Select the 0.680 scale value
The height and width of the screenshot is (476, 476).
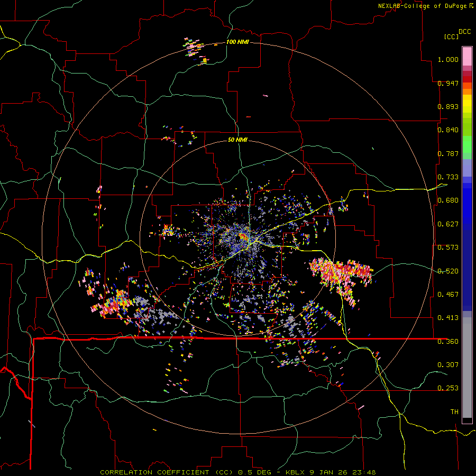point(448,200)
